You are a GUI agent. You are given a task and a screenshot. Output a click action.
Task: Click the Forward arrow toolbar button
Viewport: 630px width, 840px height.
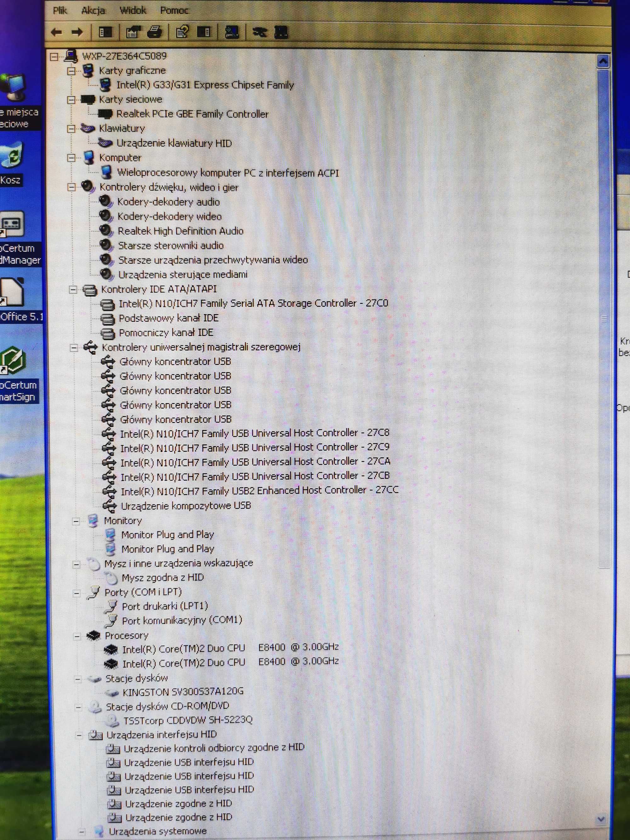pos(77,32)
